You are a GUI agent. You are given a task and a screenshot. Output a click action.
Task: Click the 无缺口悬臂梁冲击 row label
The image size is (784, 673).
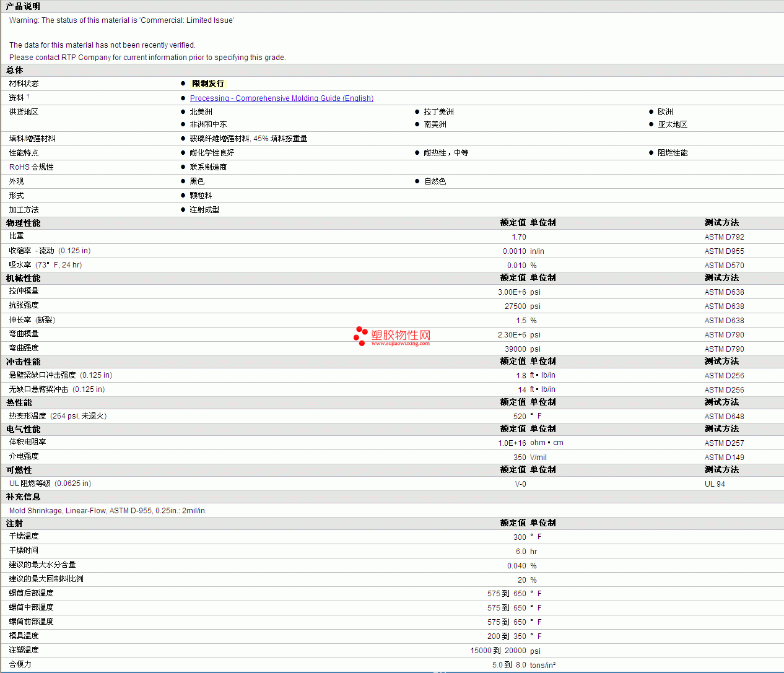point(57,389)
